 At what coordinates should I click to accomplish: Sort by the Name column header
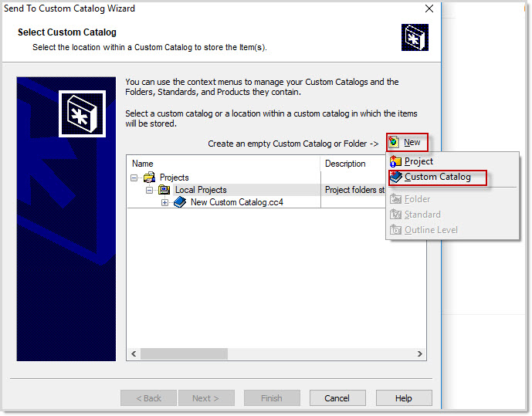pos(224,164)
